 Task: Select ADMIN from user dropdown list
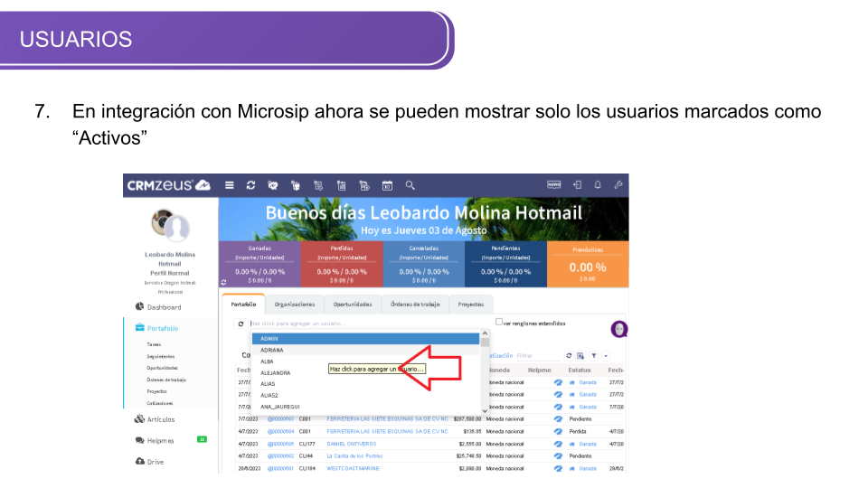(x=366, y=339)
